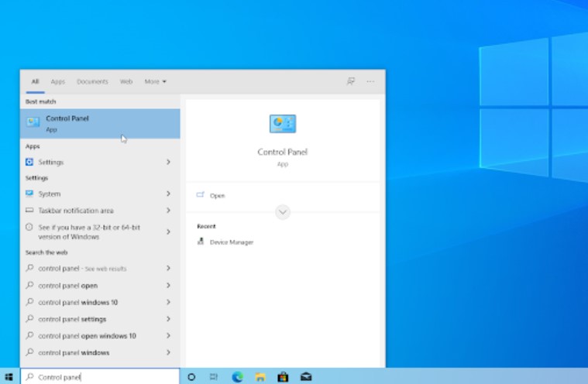Switch to the Apps tab
The width and height of the screenshot is (588, 384).
pyautogui.click(x=58, y=81)
